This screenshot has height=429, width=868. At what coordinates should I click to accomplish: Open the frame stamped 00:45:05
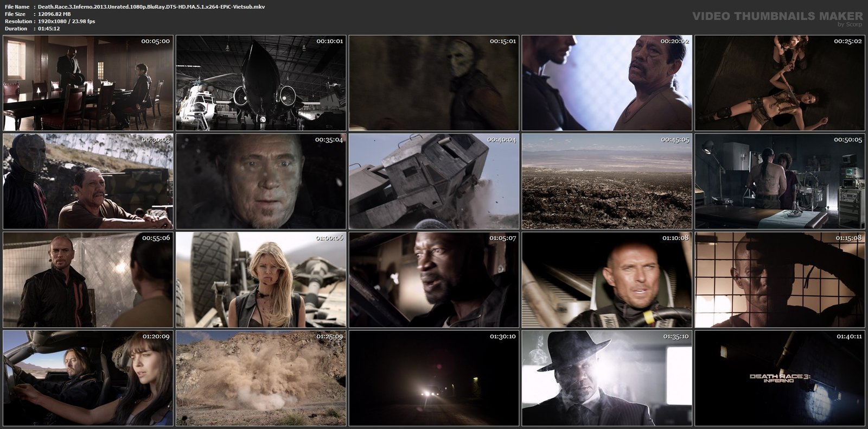point(607,181)
